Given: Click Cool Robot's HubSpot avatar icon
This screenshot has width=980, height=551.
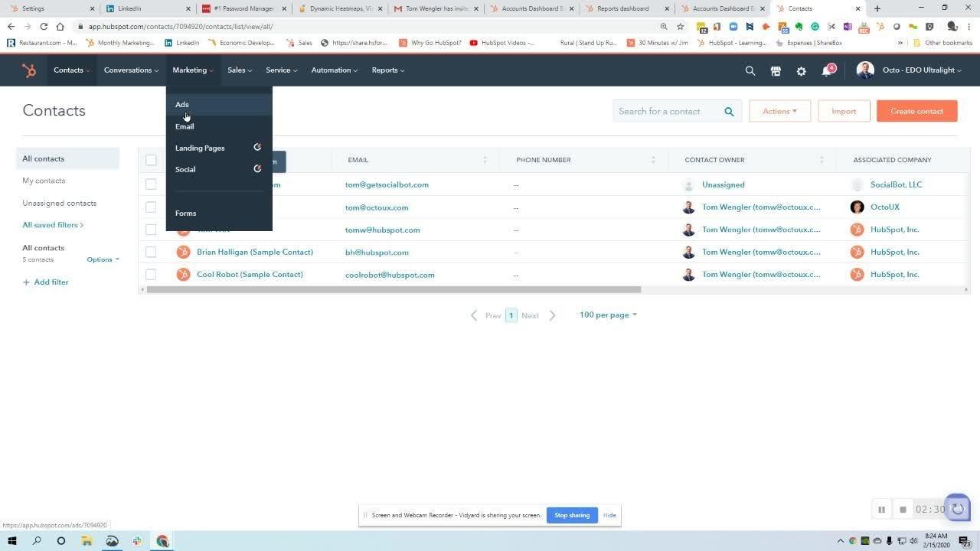Looking at the screenshot, I should 183,274.
